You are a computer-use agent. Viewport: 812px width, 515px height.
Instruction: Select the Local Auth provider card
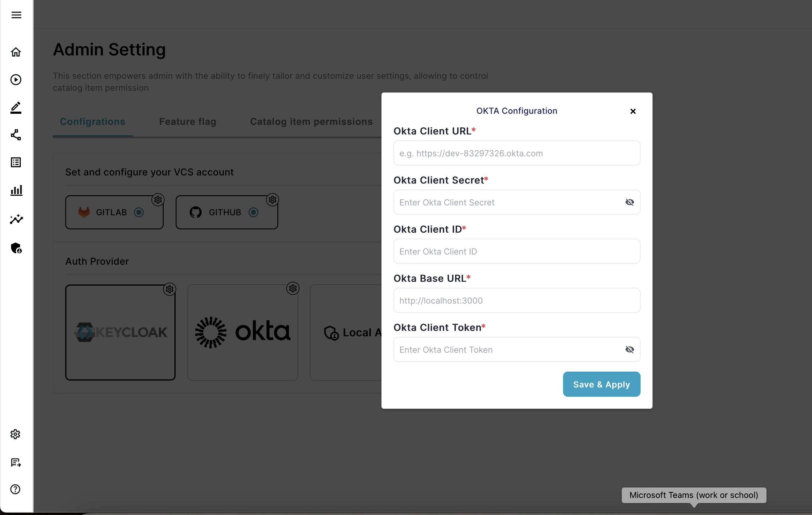click(346, 332)
